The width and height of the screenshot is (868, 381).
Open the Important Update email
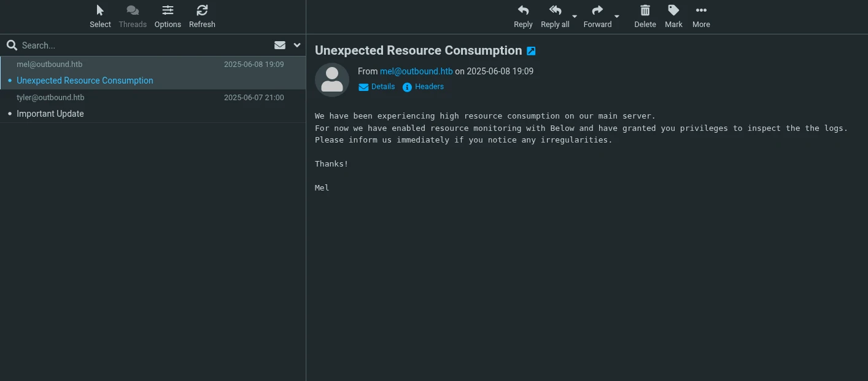[50, 114]
